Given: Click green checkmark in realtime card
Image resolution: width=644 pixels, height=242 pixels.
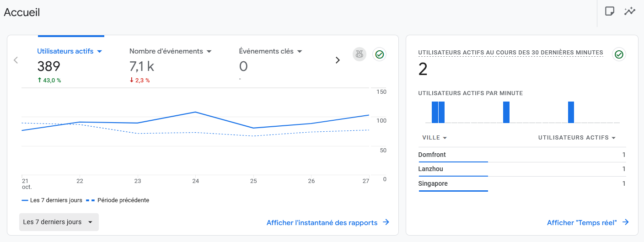Looking at the screenshot, I should click(619, 54).
